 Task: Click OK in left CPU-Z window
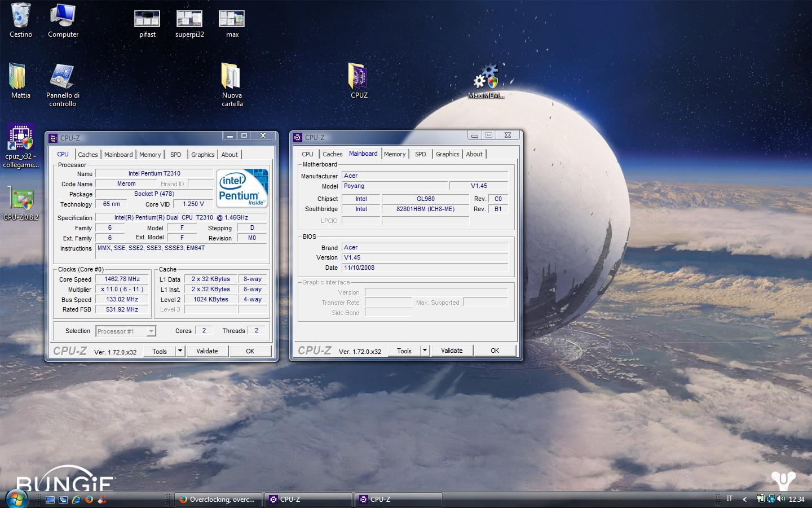coord(250,351)
